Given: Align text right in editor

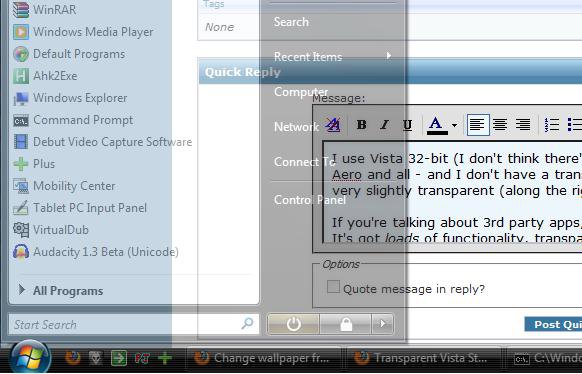Looking at the screenshot, I should [x=523, y=125].
